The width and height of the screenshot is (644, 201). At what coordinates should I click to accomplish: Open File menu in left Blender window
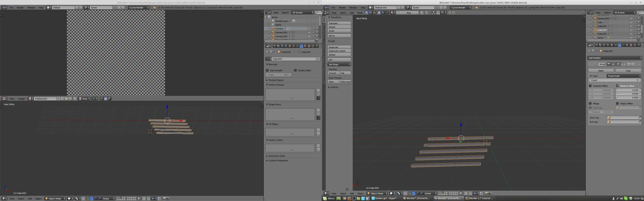click(11, 8)
